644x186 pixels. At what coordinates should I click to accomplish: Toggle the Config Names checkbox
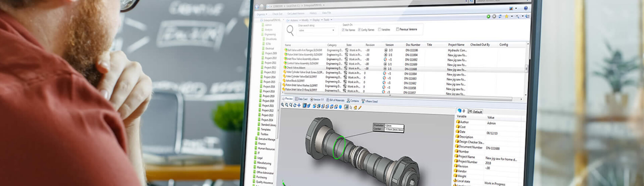point(359,29)
